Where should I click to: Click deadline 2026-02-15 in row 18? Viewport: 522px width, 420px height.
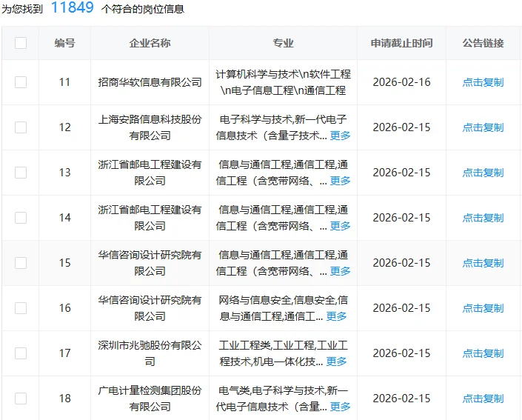pos(401,399)
